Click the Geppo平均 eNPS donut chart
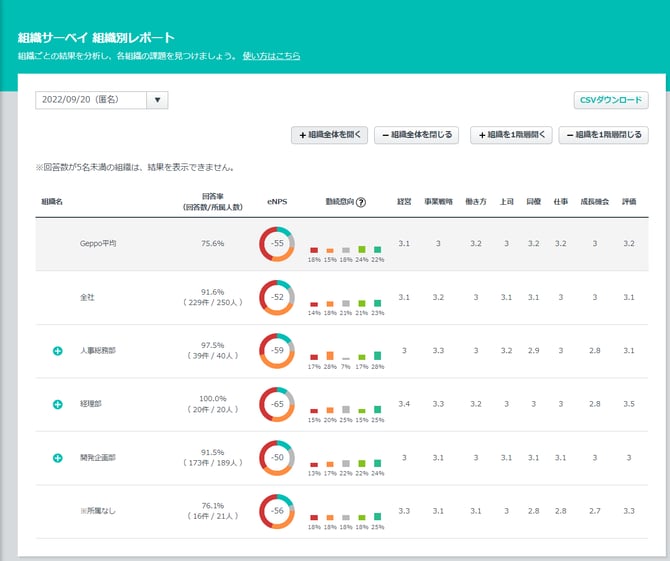This screenshot has width=670, height=561. coord(277,244)
